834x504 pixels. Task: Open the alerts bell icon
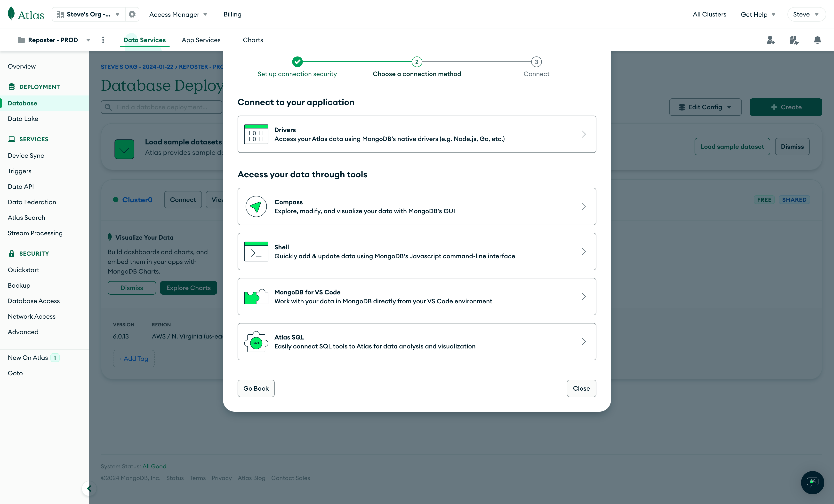pyautogui.click(x=818, y=40)
